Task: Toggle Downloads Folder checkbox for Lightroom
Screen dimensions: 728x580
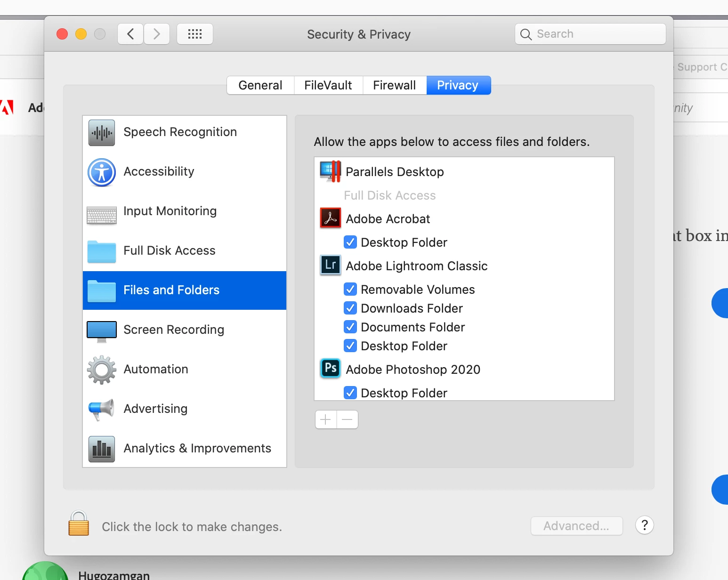Action: coord(350,308)
